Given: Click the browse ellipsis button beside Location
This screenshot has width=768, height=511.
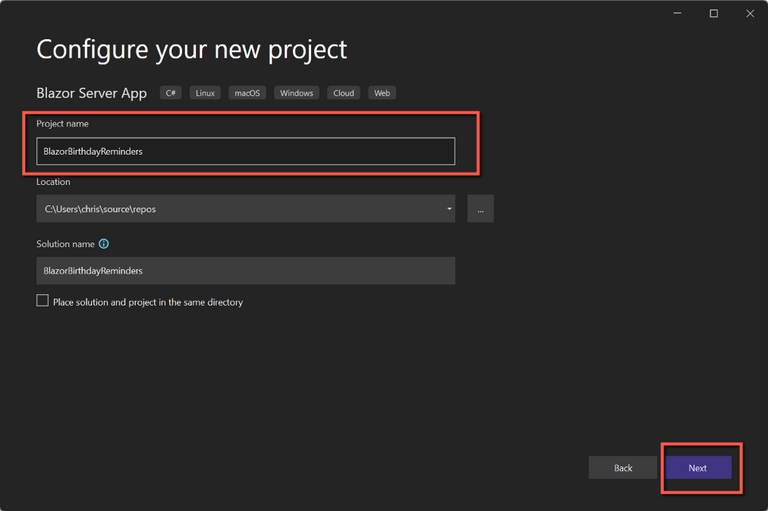Looking at the screenshot, I should point(480,209).
